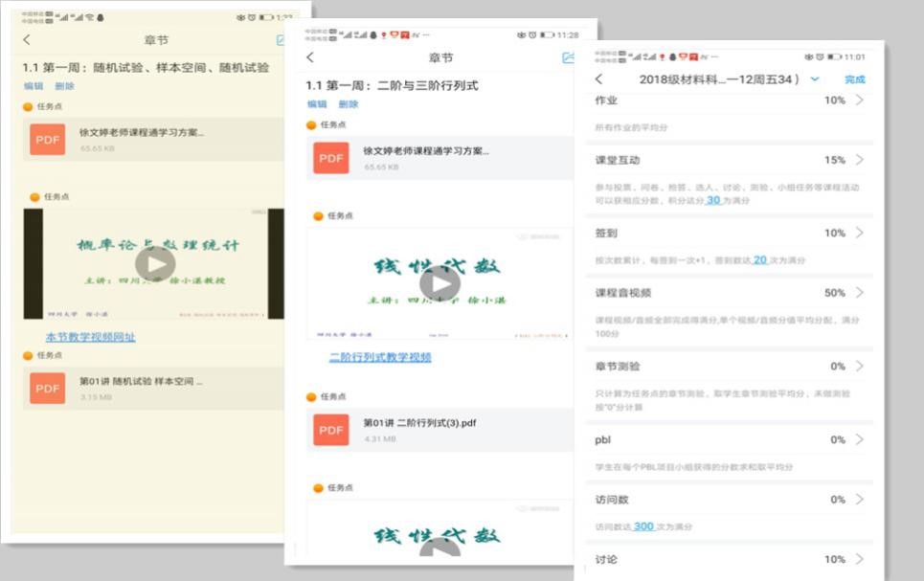Viewport: 924px width, 581px height.
Task: Open link 本节教学视频网址
Action: 90,337
